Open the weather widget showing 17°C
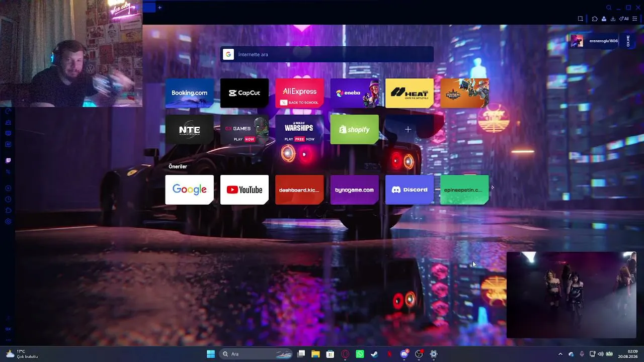The image size is (644, 362). (22, 354)
